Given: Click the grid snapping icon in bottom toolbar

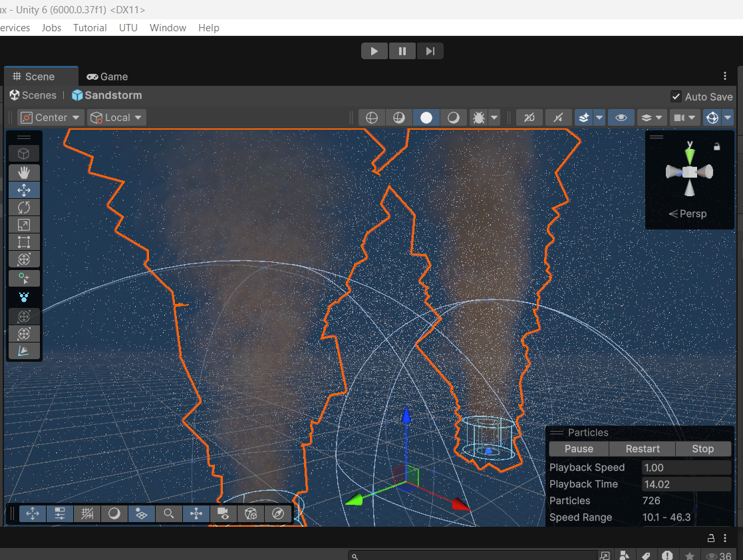Looking at the screenshot, I should (x=86, y=513).
